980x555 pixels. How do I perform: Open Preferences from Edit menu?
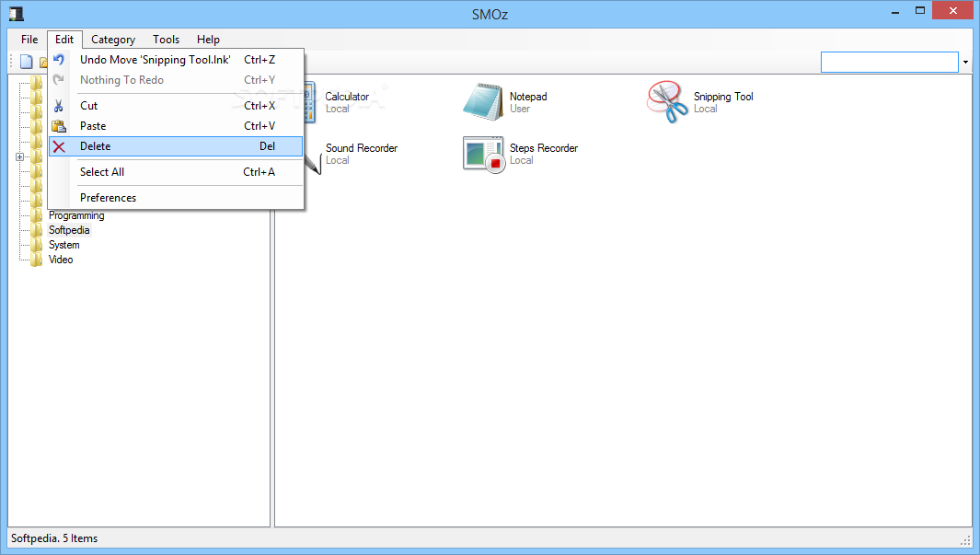pyautogui.click(x=177, y=198)
